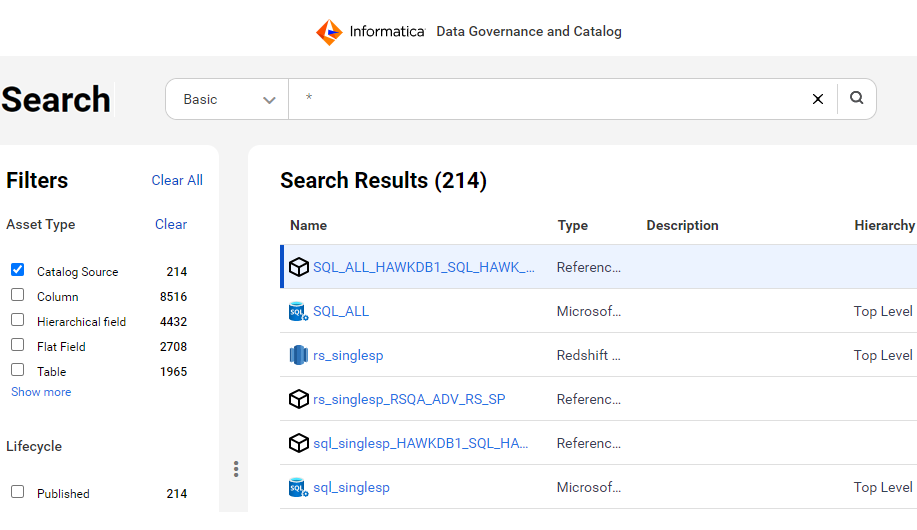The height and width of the screenshot is (530, 917).
Task: Check the Column asset type filter
Action: [18, 294]
